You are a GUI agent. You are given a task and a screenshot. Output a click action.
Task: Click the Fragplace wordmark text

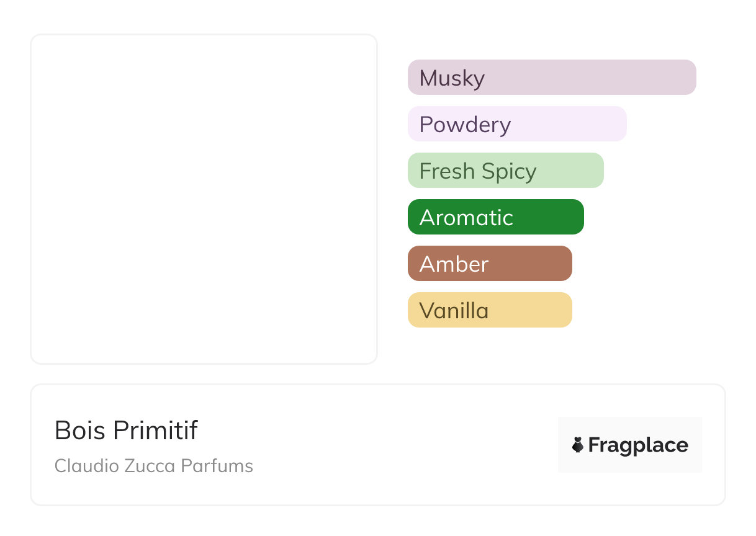pos(638,445)
